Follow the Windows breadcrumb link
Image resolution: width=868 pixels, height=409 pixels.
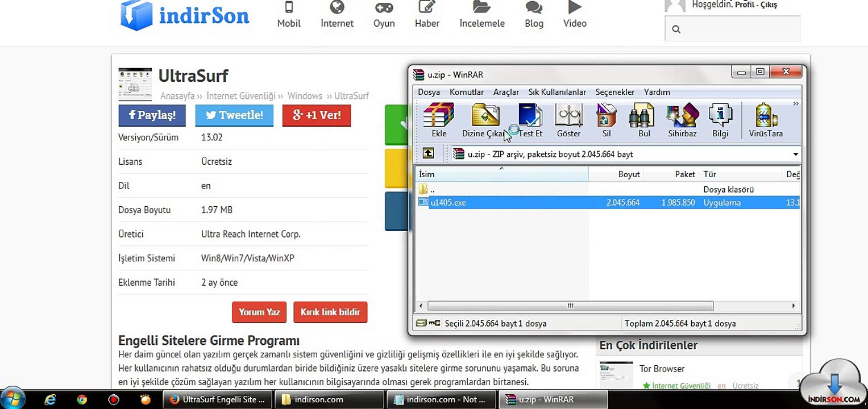[305, 96]
